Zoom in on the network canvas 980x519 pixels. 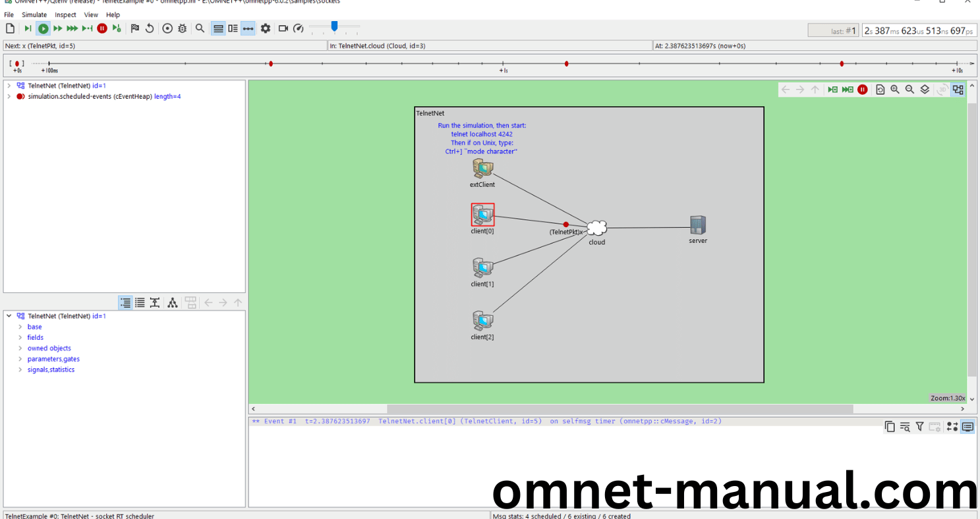(895, 90)
